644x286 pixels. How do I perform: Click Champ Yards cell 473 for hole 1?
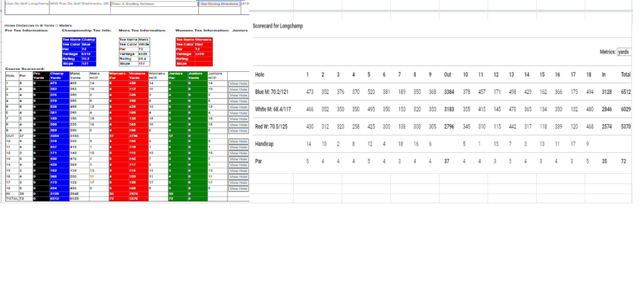tap(59, 83)
